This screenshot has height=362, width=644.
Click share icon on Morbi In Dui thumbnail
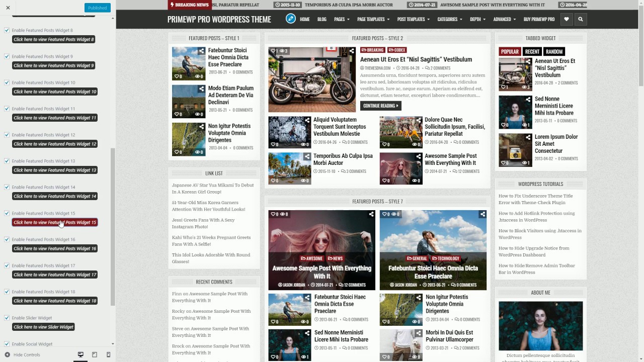[418, 333]
